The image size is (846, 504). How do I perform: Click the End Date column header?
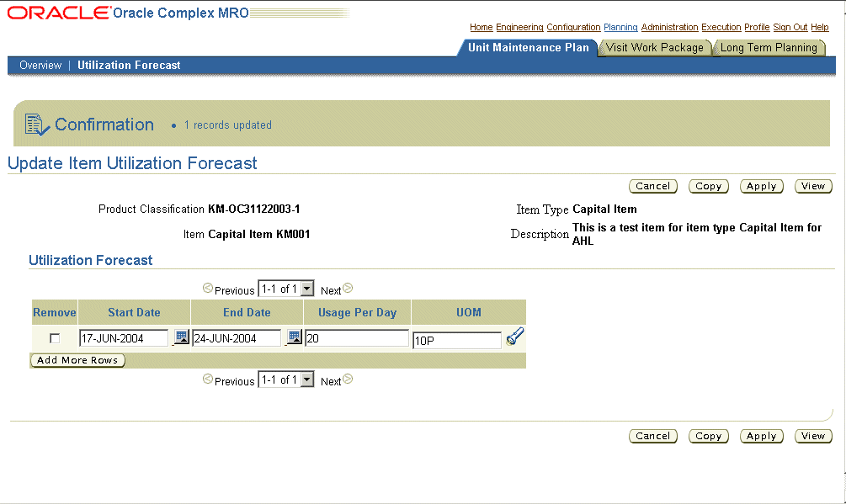click(247, 313)
